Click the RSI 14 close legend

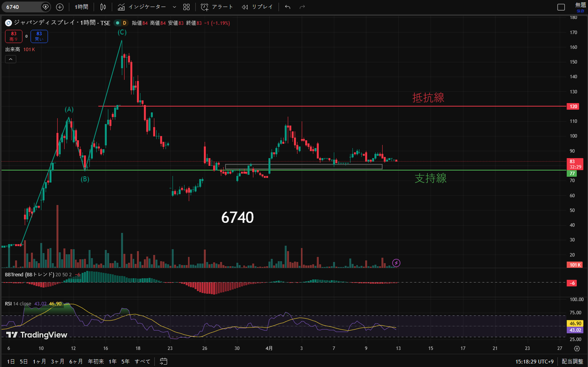tap(19, 304)
